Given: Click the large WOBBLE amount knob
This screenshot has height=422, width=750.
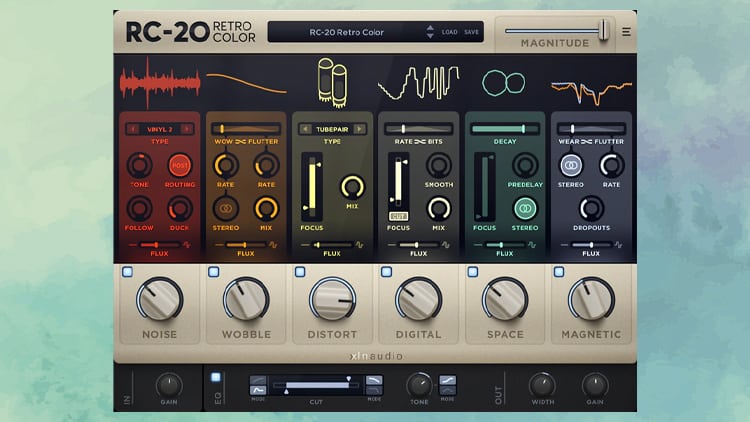Looking at the screenshot, I should click(246, 300).
